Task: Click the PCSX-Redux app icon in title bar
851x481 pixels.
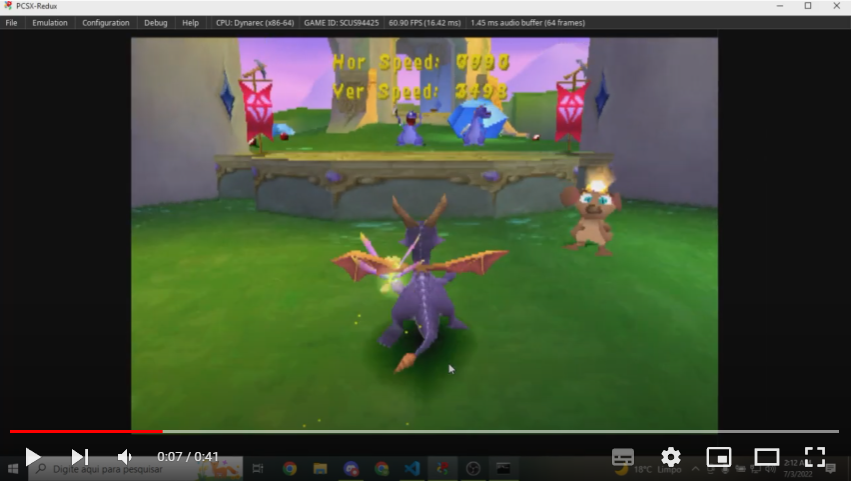Action: (8, 6)
